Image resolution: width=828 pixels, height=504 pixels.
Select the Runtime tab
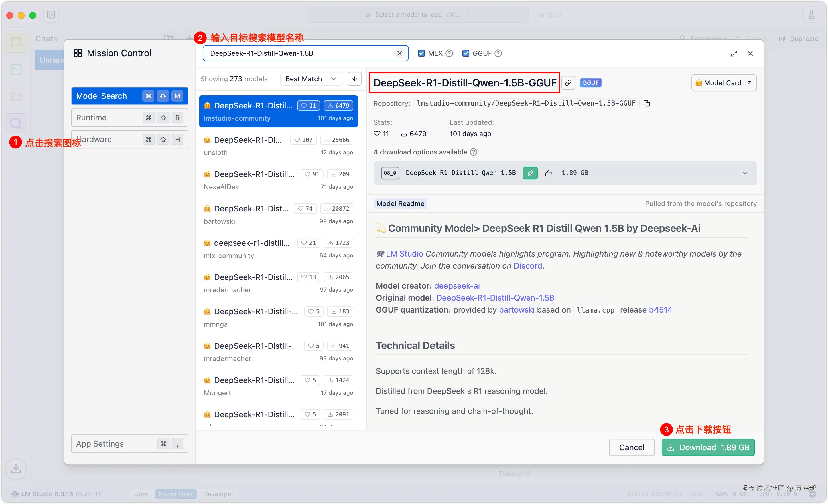point(129,118)
